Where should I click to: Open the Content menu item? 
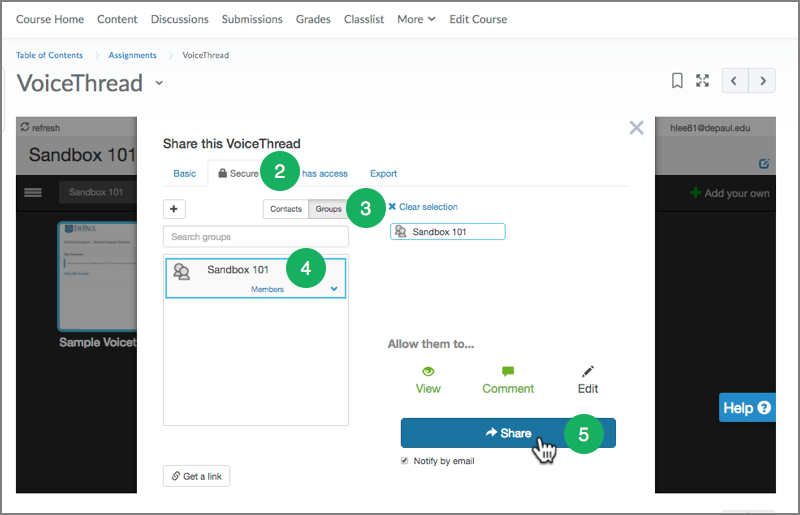(x=117, y=19)
